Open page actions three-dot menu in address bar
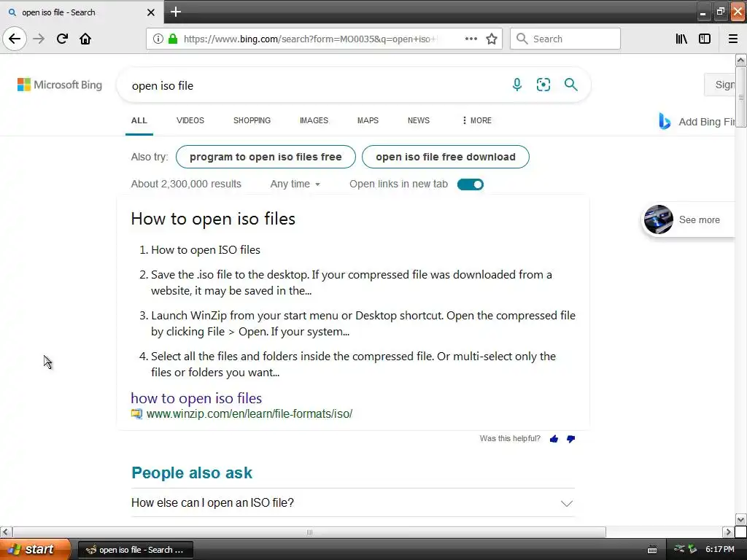Screen dimensions: 747x560 point(471,39)
